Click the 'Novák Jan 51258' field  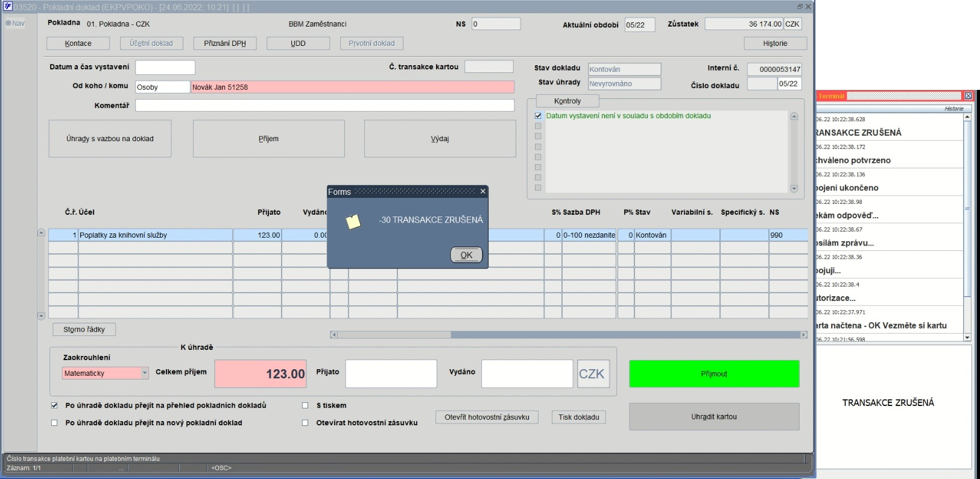(x=352, y=87)
